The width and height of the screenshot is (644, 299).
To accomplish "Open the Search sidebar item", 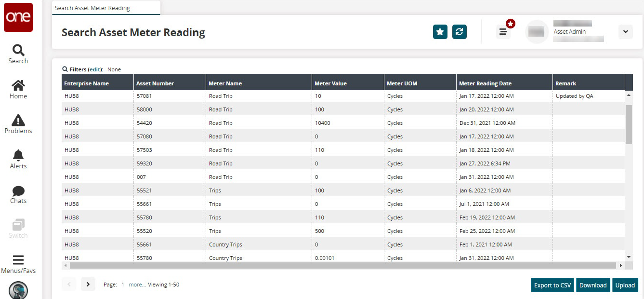I will click(18, 54).
